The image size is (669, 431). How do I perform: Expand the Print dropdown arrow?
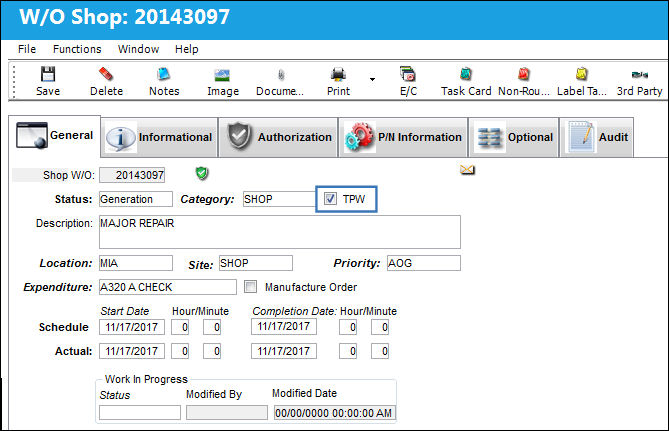[x=372, y=79]
